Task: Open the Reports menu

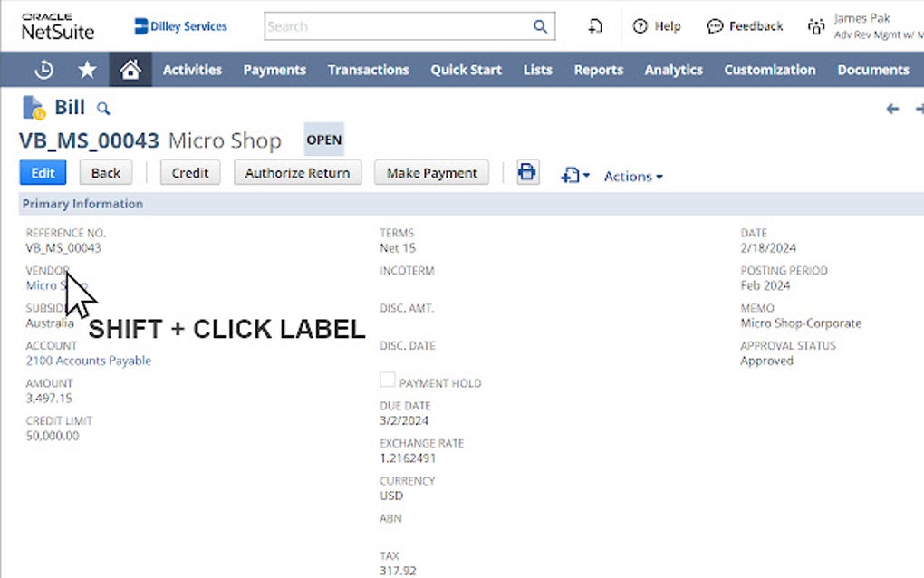Action: click(598, 70)
